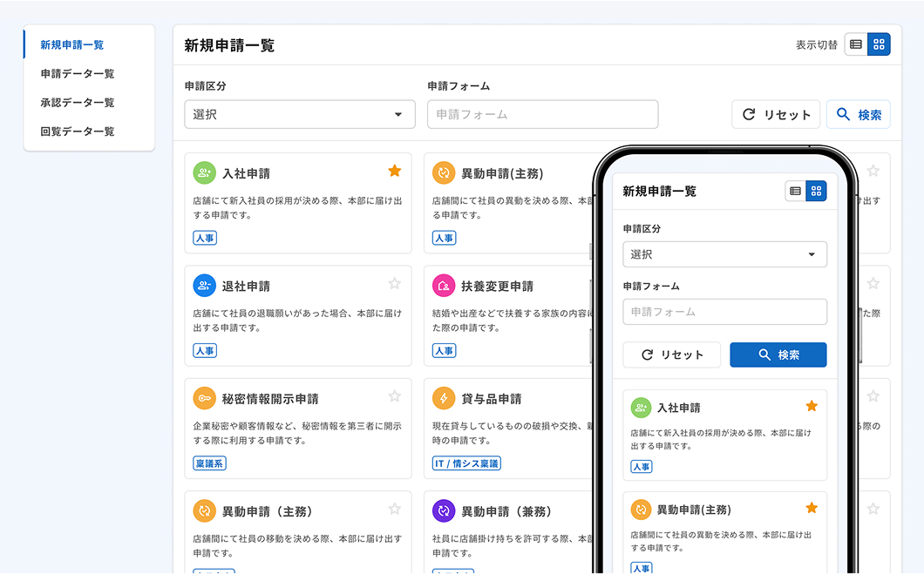Viewport: 924px width, 574px height.
Task: Click the pink 扶養変更申請 icon
Action: coord(444,286)
